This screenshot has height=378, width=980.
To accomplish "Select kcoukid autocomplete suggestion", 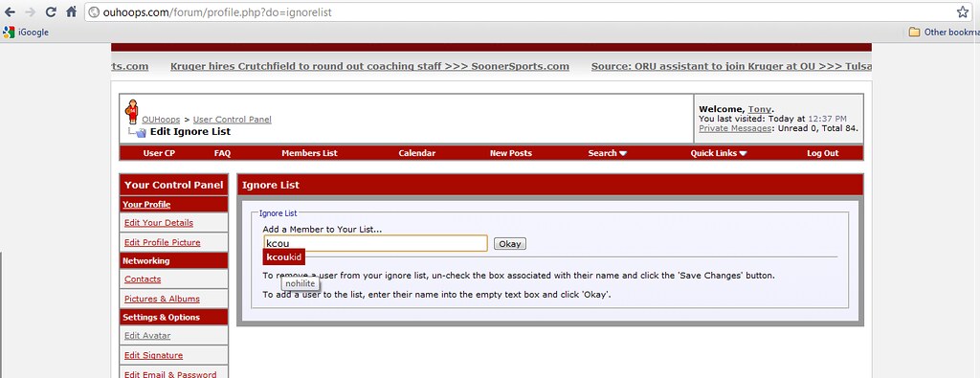I will click(x=283, y=256).
